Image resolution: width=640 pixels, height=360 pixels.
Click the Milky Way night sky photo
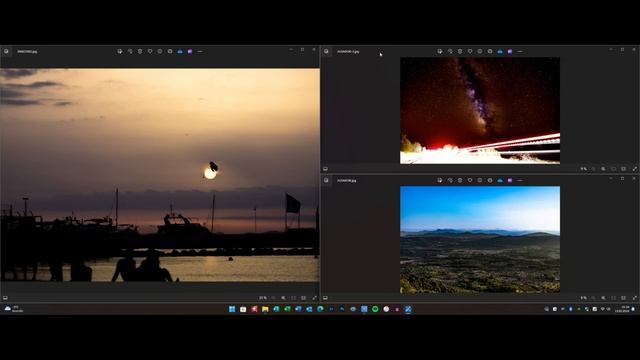click(x=480, y=111)
